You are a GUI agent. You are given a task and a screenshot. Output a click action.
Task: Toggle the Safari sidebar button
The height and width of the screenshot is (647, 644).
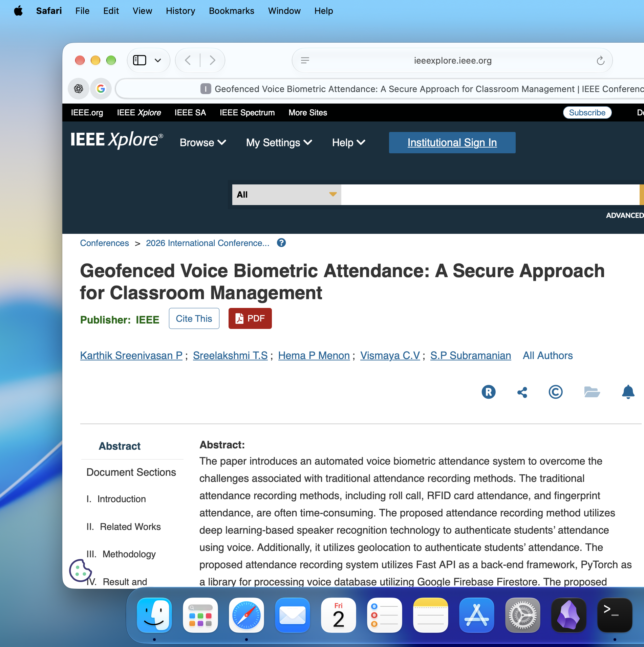pos(139,60)
